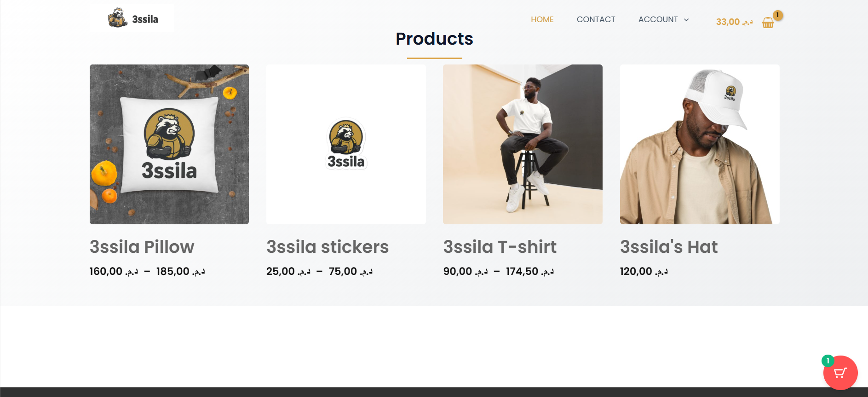Click the "3ssila stickers" product title

[x=328, y=247]
